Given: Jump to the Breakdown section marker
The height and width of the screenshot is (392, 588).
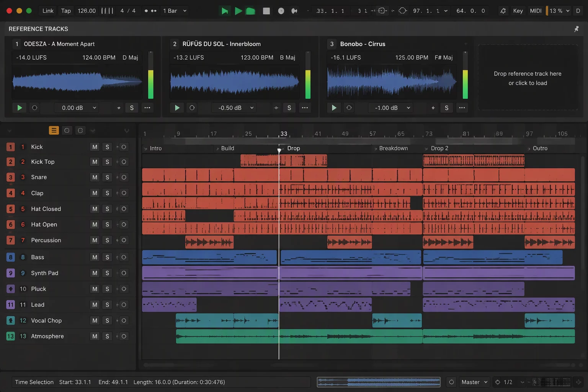Looking at the screenshot, I should (393, 148).
